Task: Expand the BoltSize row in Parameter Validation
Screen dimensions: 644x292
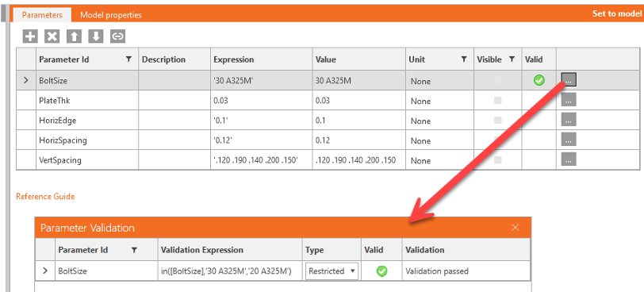Action: pyautogui.click(x=45, y=271)
